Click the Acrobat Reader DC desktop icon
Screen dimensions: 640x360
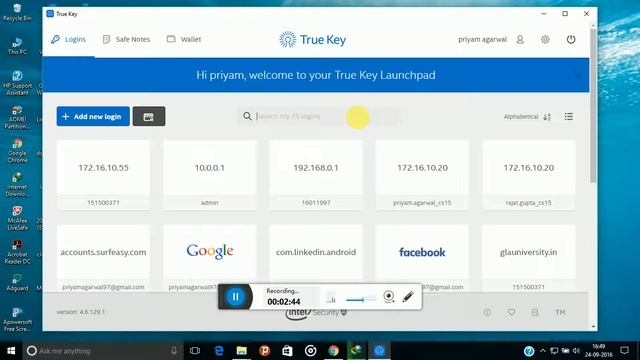[x=17, y=252]
